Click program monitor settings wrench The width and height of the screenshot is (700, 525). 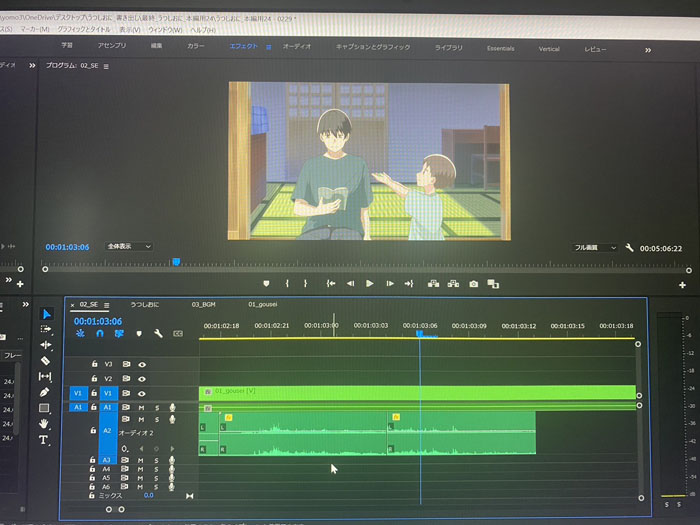629,247
